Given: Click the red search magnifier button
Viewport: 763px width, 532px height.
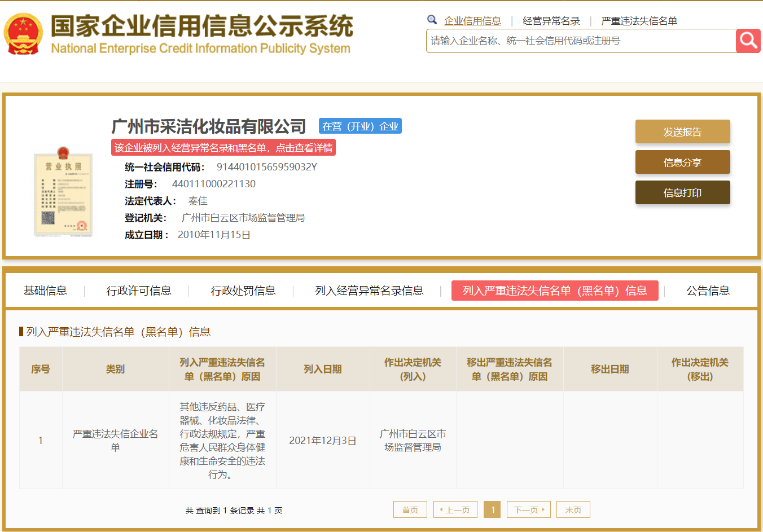Looking at the screenshot, I should (748, 41).
